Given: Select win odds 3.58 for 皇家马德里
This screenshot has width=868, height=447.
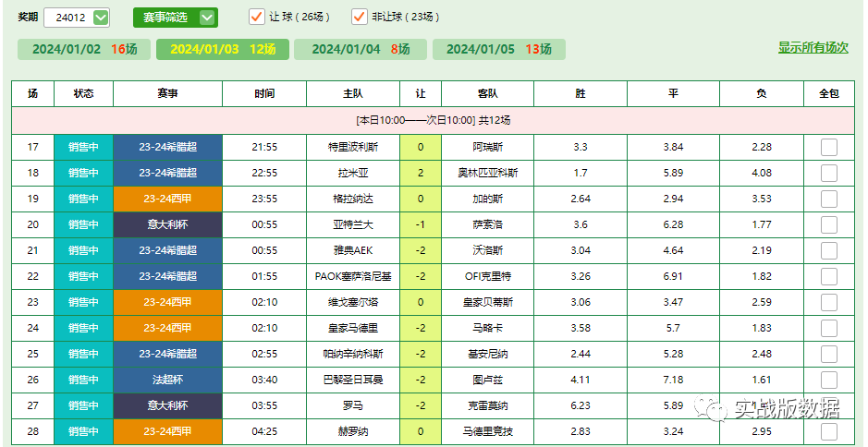Looking at the screenshot, I should [581, 328].
